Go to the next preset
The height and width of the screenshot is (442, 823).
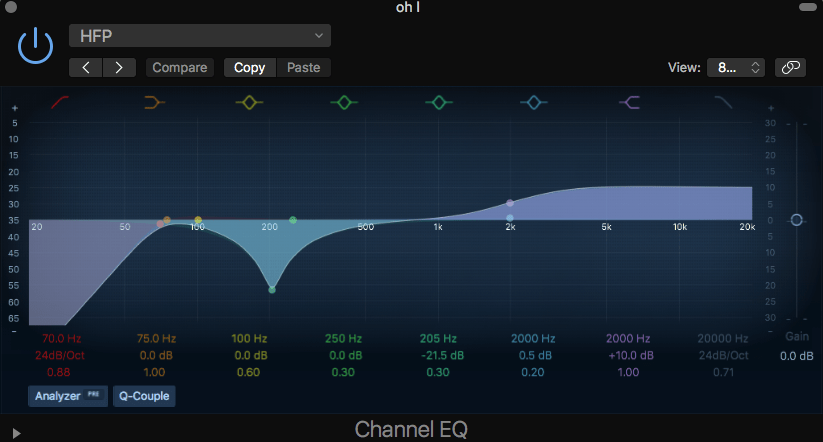[x=119, y=68]
